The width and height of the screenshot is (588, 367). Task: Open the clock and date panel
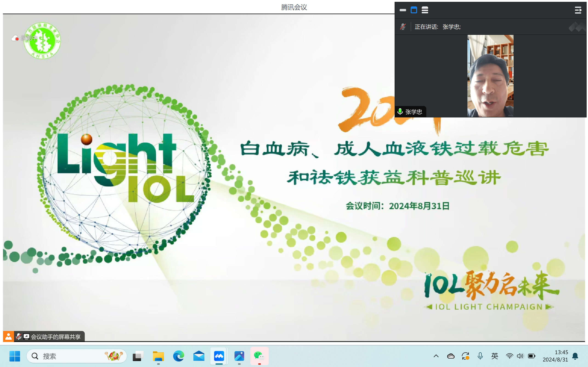555,356
